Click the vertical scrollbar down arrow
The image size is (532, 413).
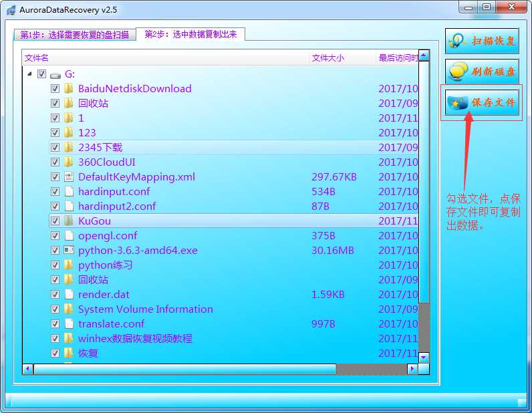point(424,358)
